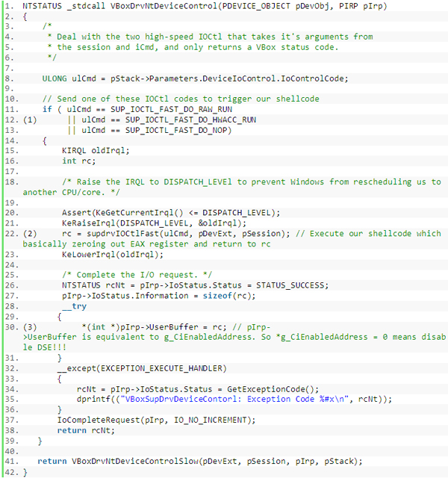Click wrapped comment 'basically zeroing out EAX register'
The width and height of the screenshot is (448, 478).
click(x=105, y=244)
